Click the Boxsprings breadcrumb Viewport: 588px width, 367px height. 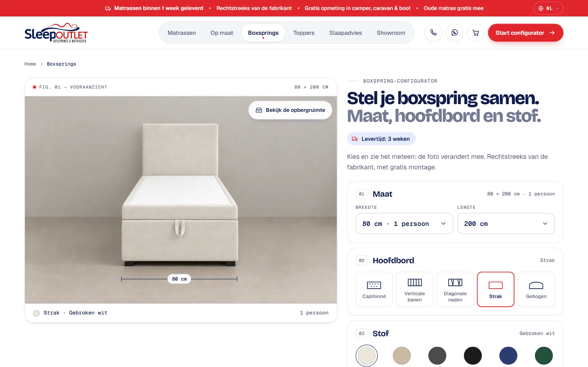tap(62, 64)
